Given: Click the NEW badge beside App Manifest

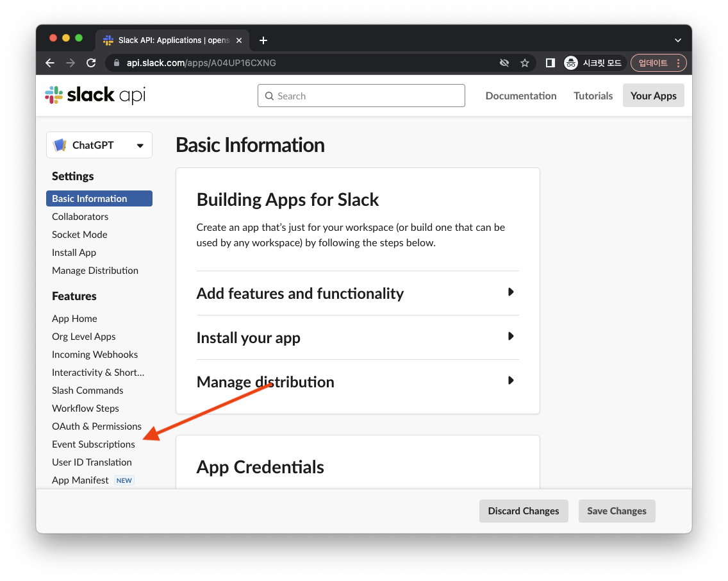Looking at the screenshot, I should pyautogui.click(x=124, y=481).
